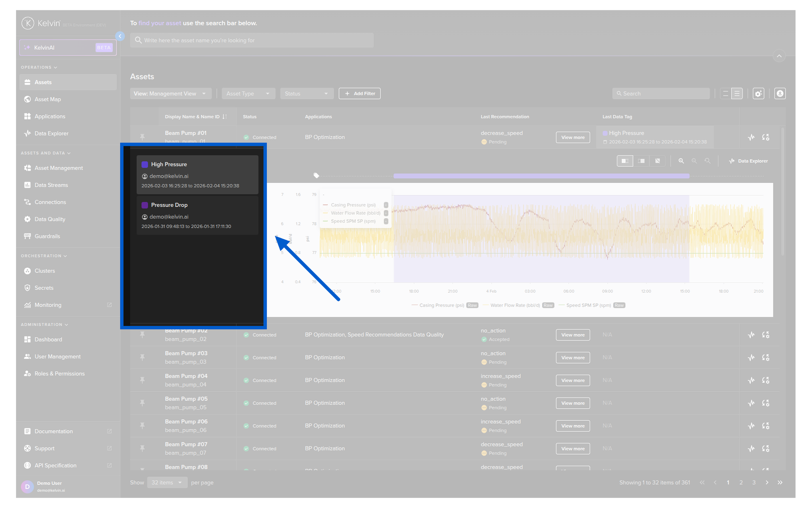Click the user profile icon in the toolbar
812x508 pixels.
[x=780, y=94]
